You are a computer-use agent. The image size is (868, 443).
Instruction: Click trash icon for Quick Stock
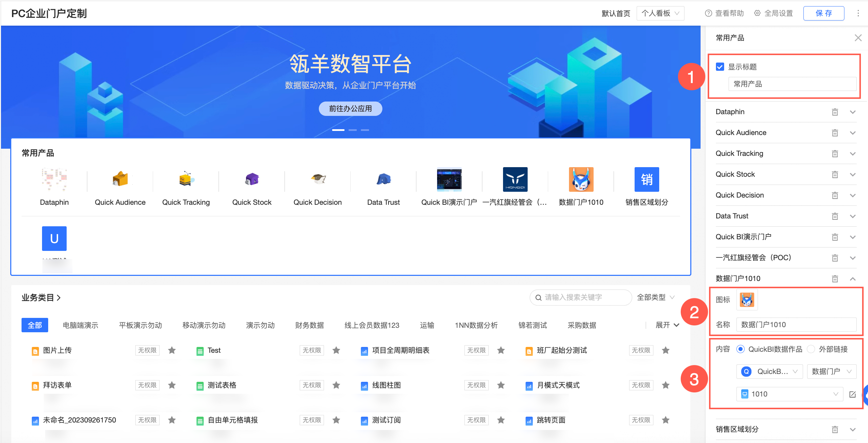pyautogui.click(x=835, y=175)
